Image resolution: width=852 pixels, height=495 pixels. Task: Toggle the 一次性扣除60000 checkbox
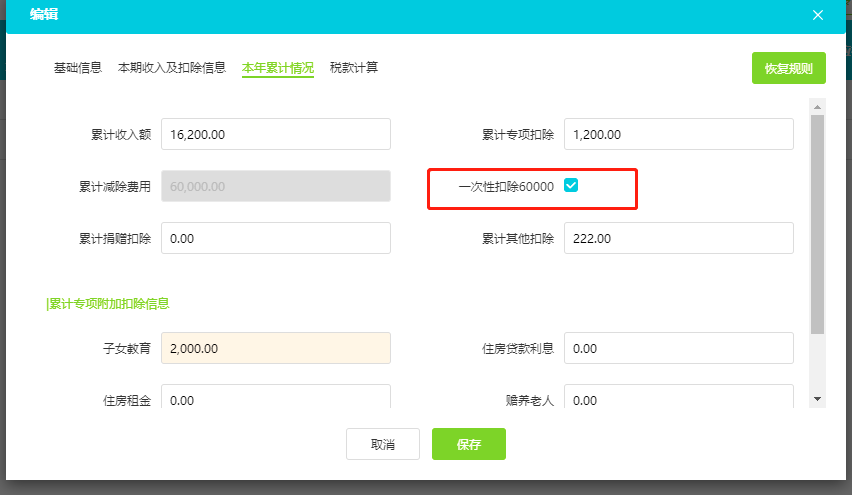coord(571,185)
